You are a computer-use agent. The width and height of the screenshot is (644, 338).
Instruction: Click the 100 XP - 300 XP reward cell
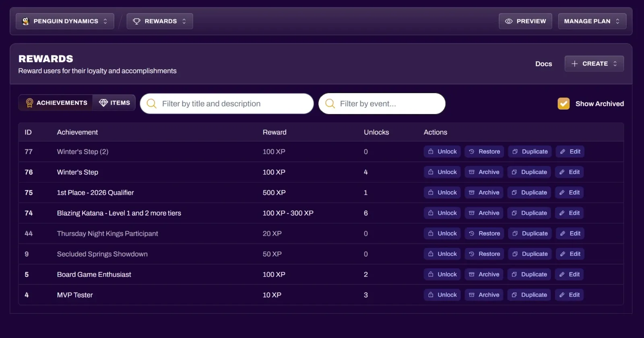[288, 213]
